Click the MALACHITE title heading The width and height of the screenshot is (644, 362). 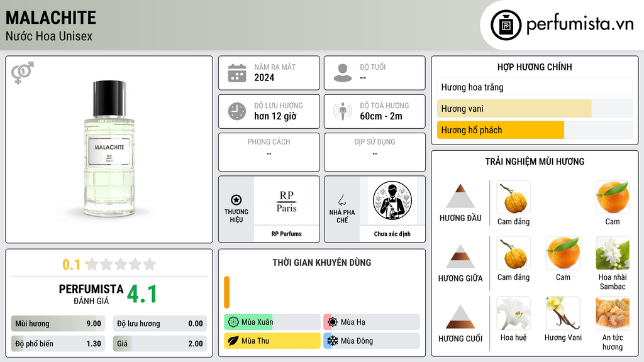coord(51,18)
